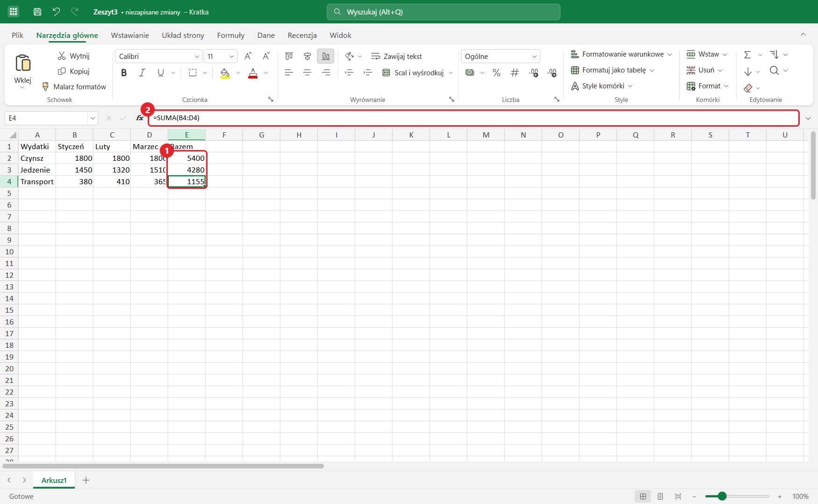Click the Wklej paste icon
The width and height of the screenshot is (818, 504).
[23, 63]
